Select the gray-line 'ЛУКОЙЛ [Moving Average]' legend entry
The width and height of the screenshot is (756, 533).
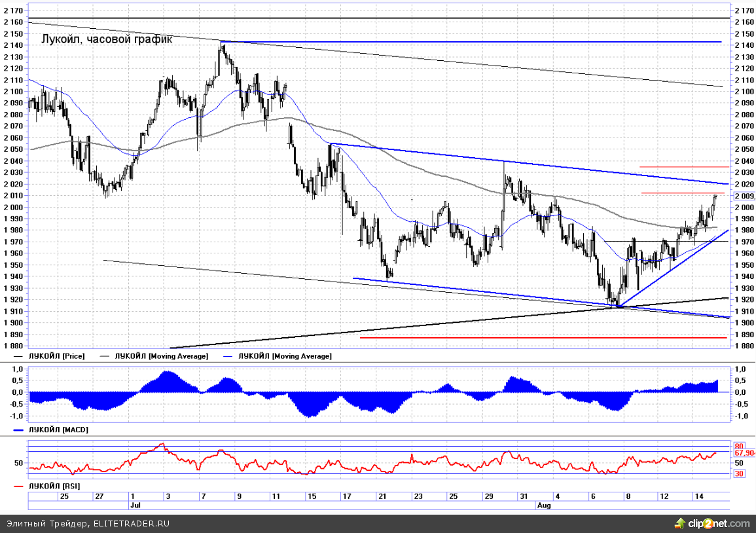point(154,356)
